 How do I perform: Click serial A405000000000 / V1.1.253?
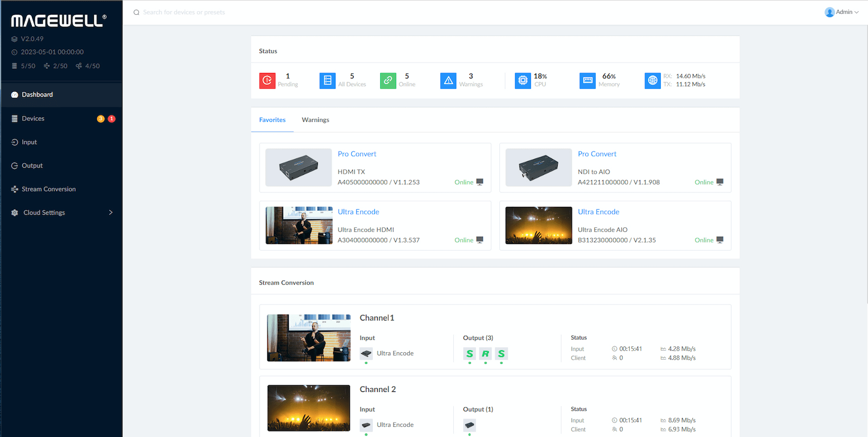pos(379,182)
